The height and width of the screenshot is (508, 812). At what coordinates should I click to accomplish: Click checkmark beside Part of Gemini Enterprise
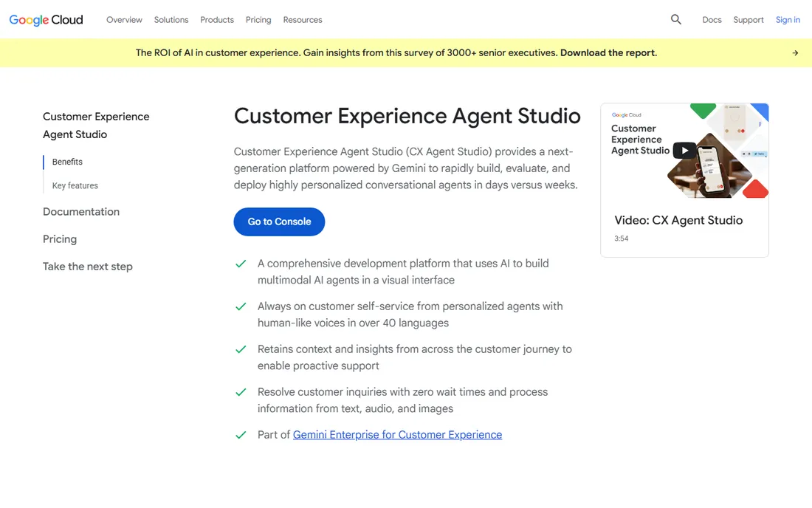241,435
